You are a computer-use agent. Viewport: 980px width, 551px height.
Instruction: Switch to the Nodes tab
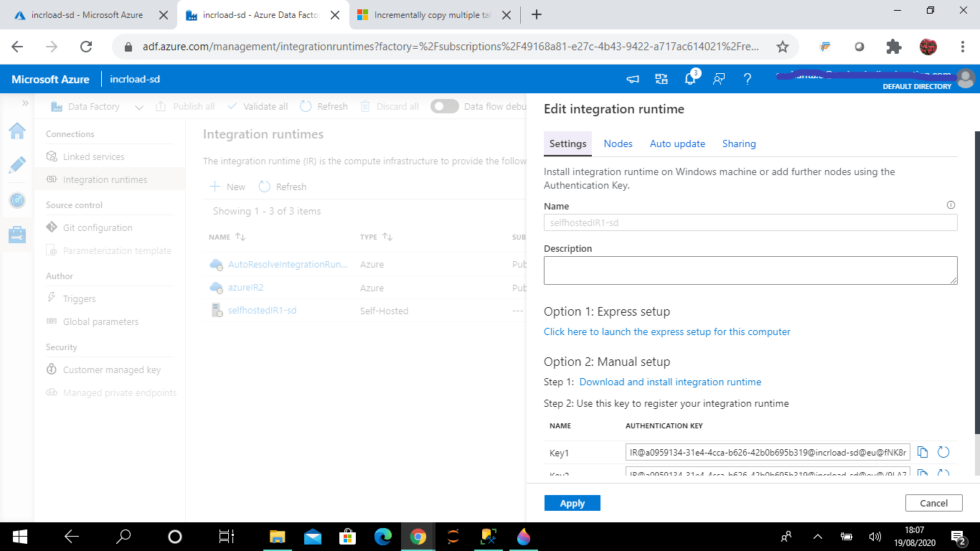[618, 143]
